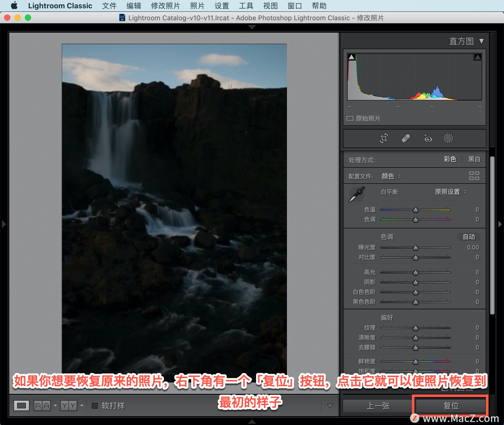Pick the white balance eyedropper tool

pyautogui.click(x=357, y=194)
